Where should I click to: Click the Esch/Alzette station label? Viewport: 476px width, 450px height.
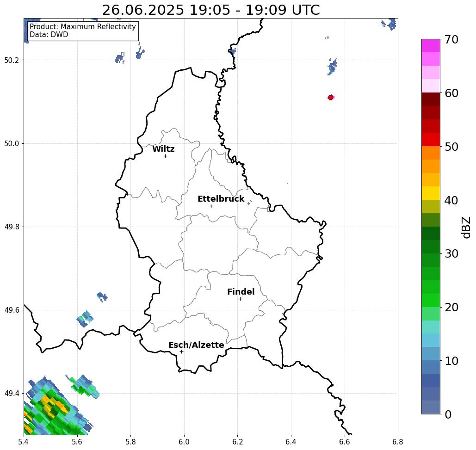tap(196, 345)
